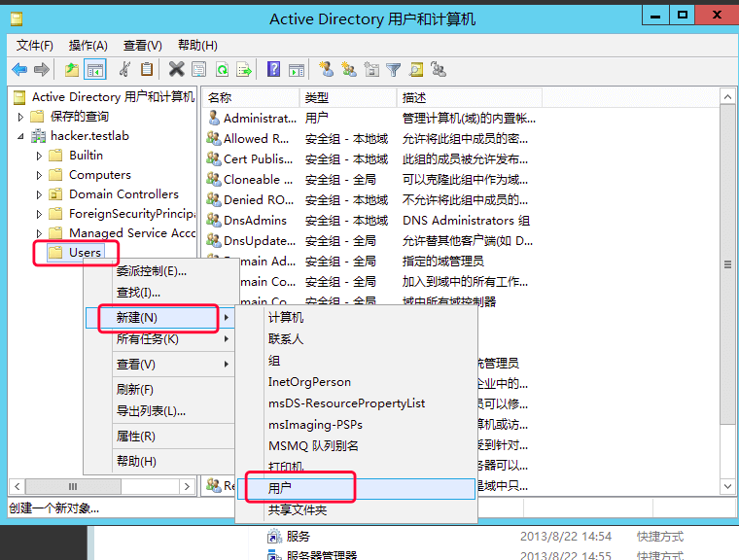Viewport: 739px width, 560px height.
Task: Select 查找(I)... in context menu
Action: point(160,293)
